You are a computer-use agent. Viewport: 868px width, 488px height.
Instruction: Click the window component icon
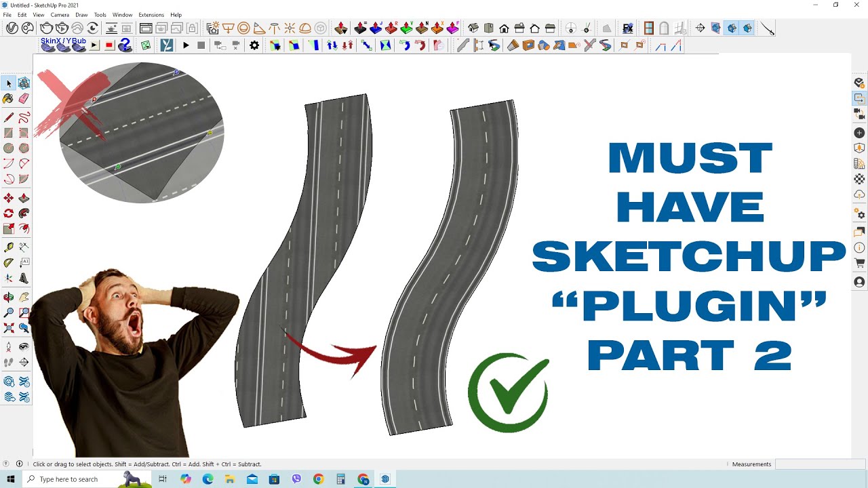point(649,28)
